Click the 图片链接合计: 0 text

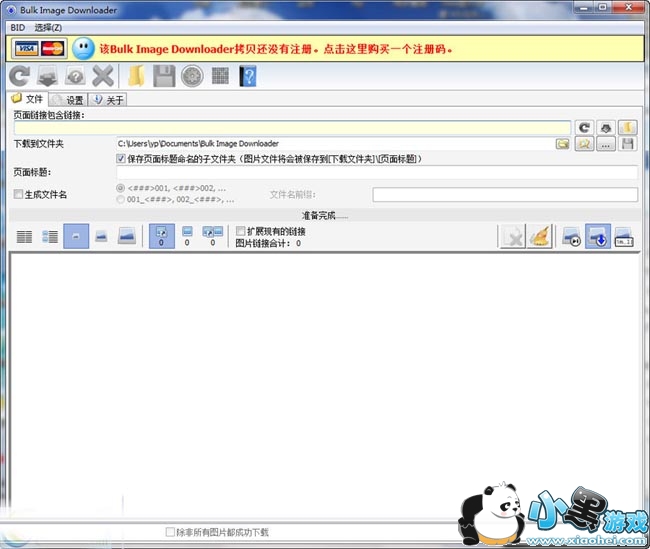point(268,243)
